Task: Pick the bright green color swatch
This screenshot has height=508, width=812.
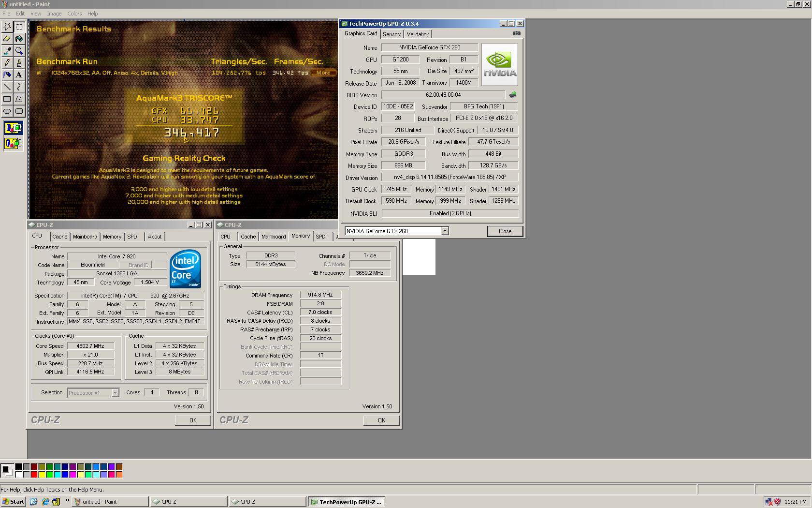Action: click(49, 475)
